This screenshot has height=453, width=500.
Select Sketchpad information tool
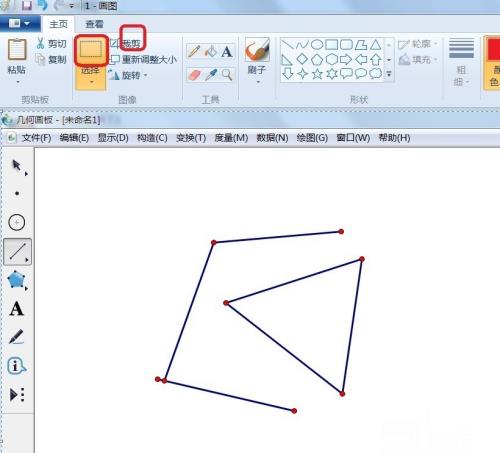pyautogui.click(x=16, y=366)
